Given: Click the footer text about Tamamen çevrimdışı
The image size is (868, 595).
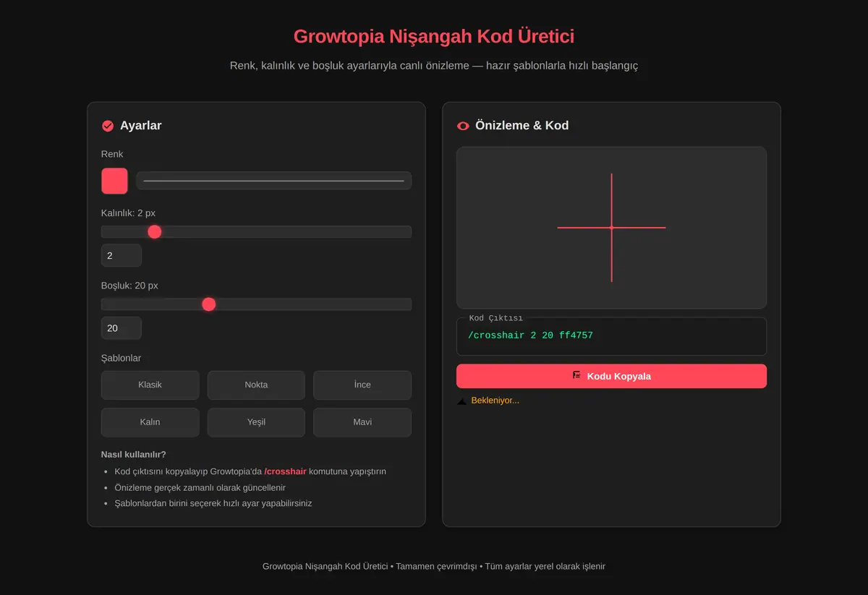Looking at the screenshot, I should 434,567.
